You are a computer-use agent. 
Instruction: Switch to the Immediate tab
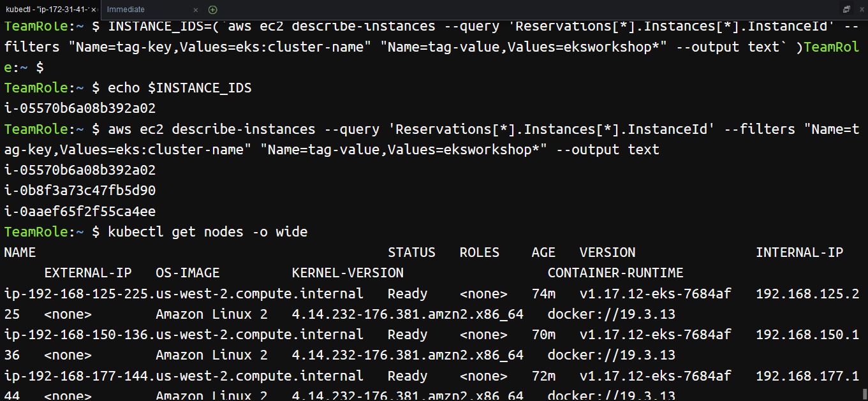tap(126, 10)
